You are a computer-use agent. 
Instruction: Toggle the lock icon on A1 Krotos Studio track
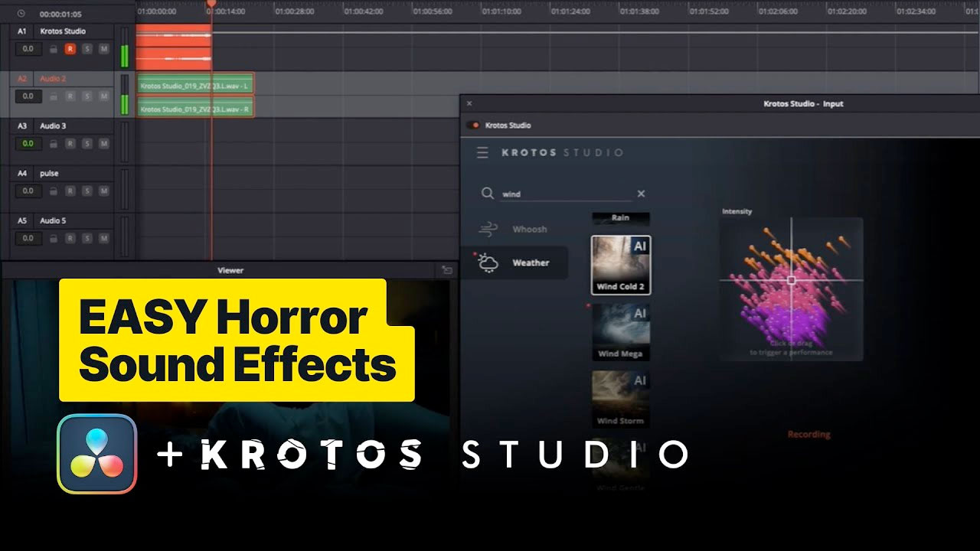(x=53, y=49)
